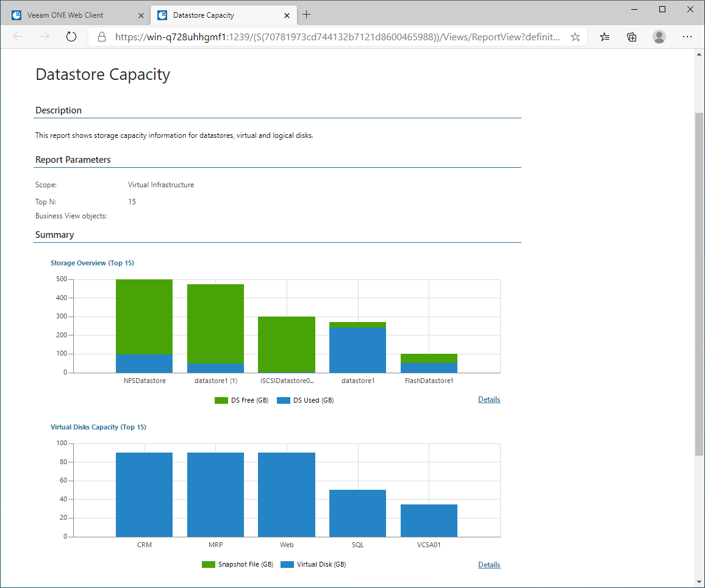Close the Datastore Capacity tab
This screenshot has width=705, height=588.
[x=287, y=15]
